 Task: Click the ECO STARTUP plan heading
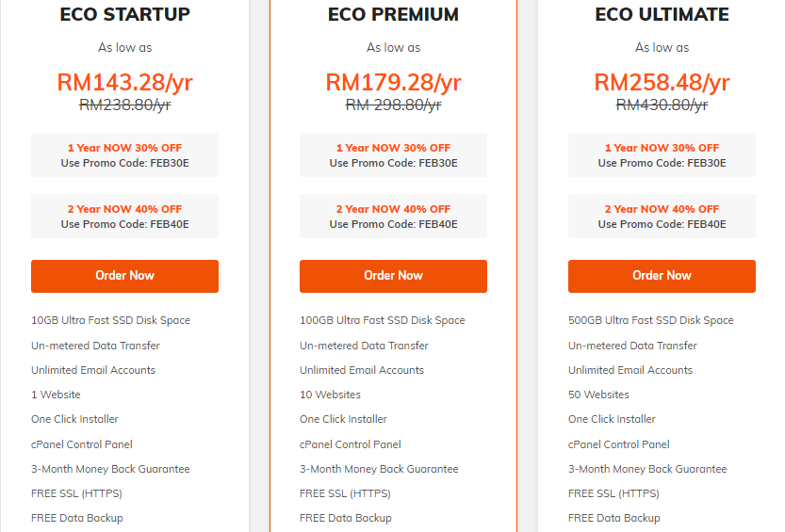124,14
